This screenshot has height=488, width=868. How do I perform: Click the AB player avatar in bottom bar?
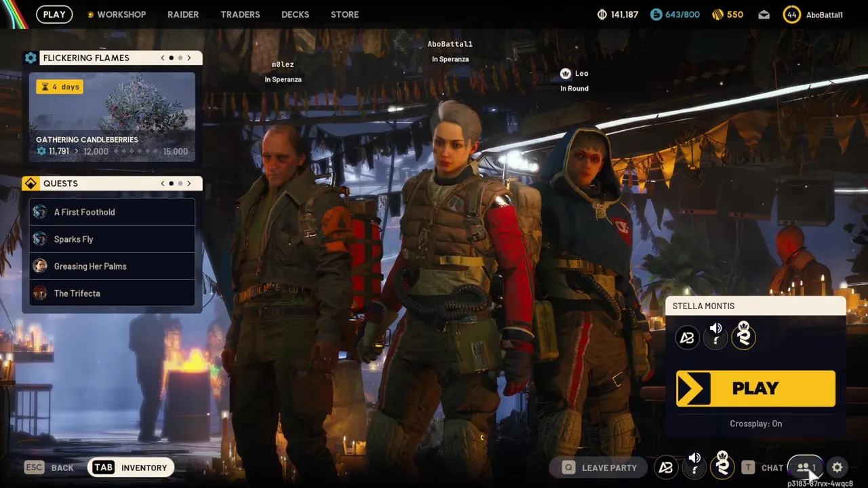(x=666, y=468)
